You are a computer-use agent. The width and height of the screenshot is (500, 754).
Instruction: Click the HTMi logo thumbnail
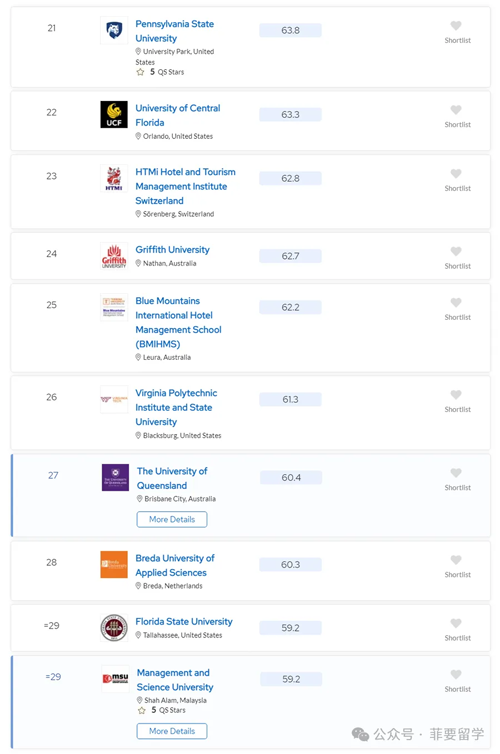pos(114,178)
